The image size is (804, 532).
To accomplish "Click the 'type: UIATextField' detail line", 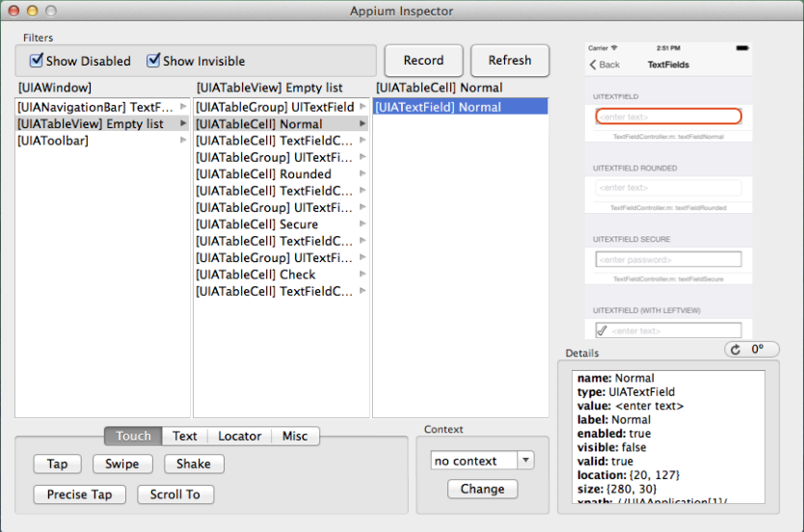I will click(626, 392).
